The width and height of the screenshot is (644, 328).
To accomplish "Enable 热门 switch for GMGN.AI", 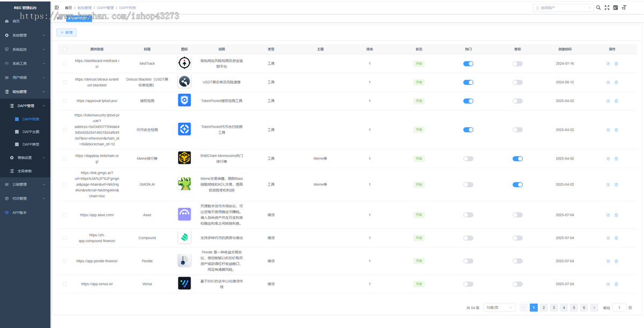I will click(x=468, y=184).
